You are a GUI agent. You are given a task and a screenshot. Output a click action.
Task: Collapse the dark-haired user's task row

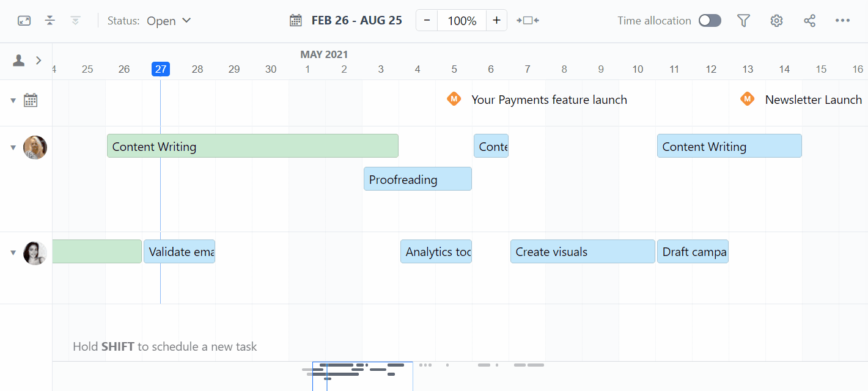(13, 252)
